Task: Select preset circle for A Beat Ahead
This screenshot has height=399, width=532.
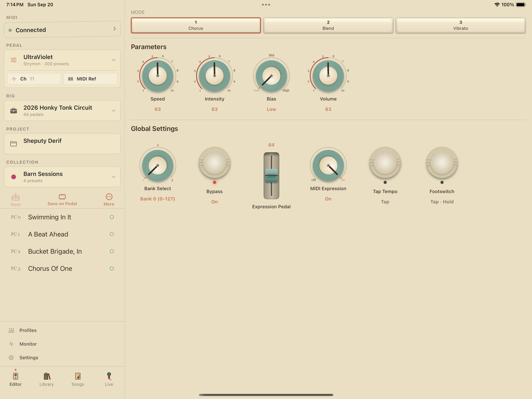Action: [112, 234]
